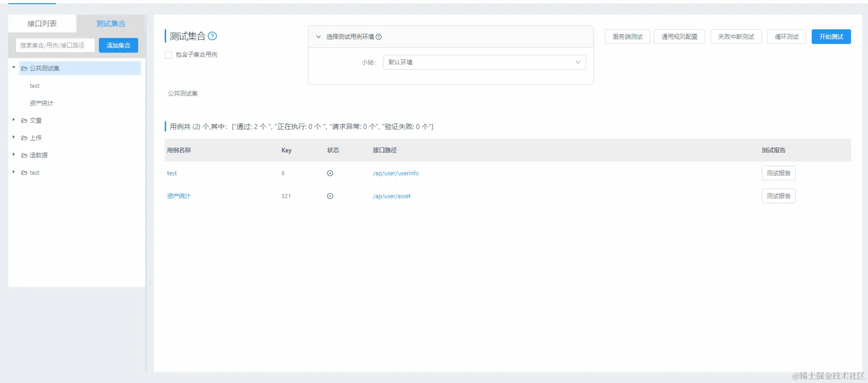Select the test case under 公共测试集 in tree
This screenshot has height=383, width=868.
35,86
